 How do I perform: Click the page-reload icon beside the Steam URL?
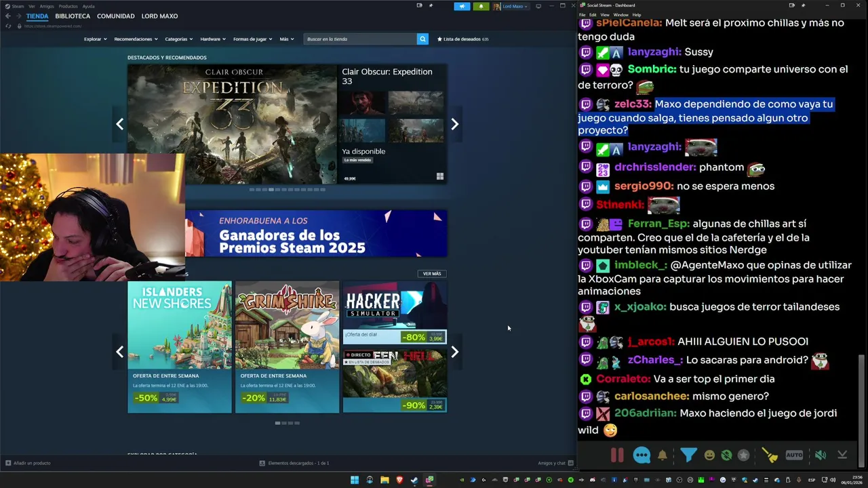(8, 26)
